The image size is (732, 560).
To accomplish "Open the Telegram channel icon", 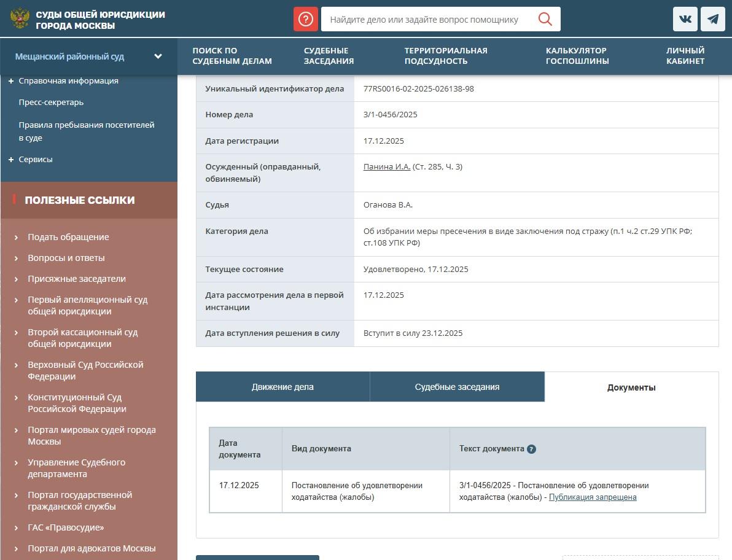I will (712, 19).
